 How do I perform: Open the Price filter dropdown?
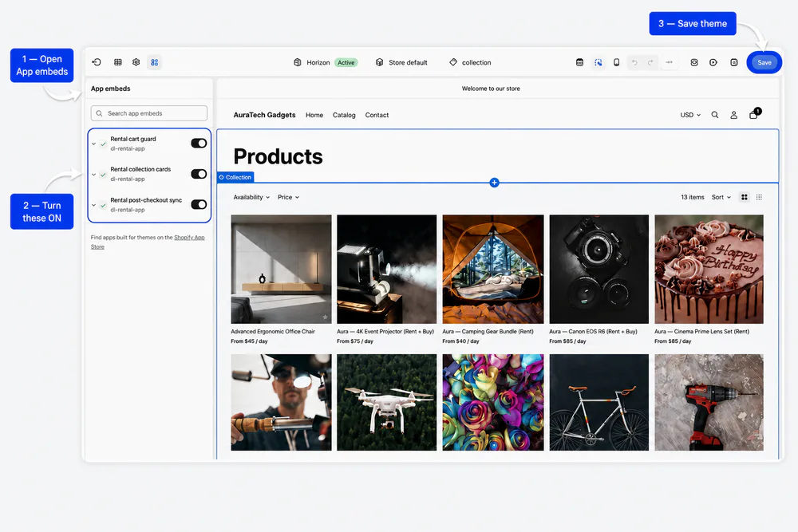(289, 197)
